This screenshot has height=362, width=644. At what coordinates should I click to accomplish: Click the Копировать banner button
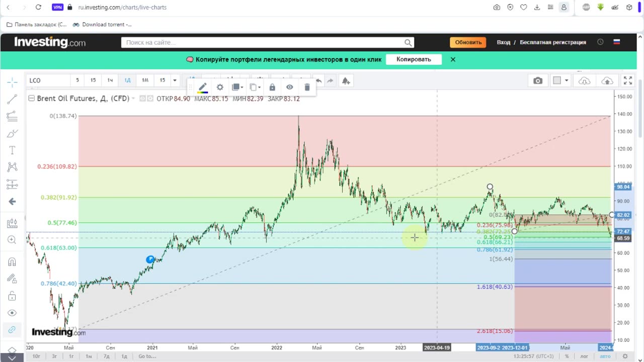(414, 59)
